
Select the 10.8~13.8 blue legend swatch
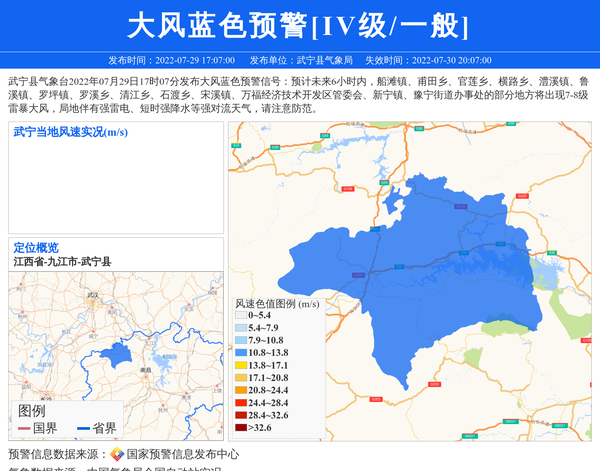click(240, 353)
